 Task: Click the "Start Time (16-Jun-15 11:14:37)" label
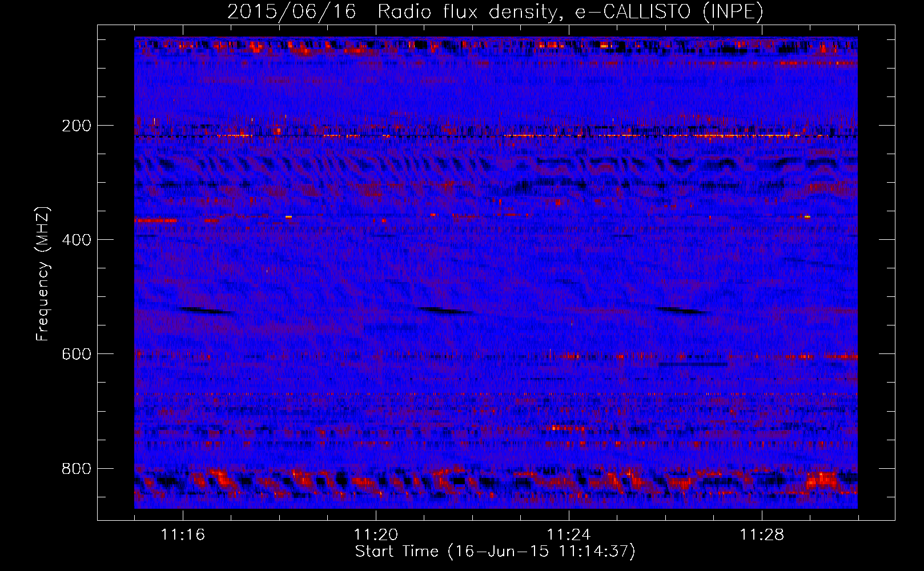coord(495,552)
